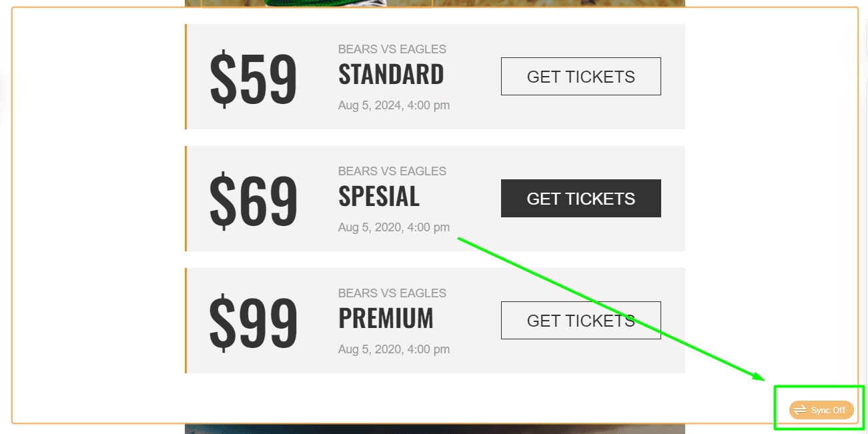This screenshot has width=868, height=434.
Task: Select the $59 price text
Action: (x=253, y=80)
